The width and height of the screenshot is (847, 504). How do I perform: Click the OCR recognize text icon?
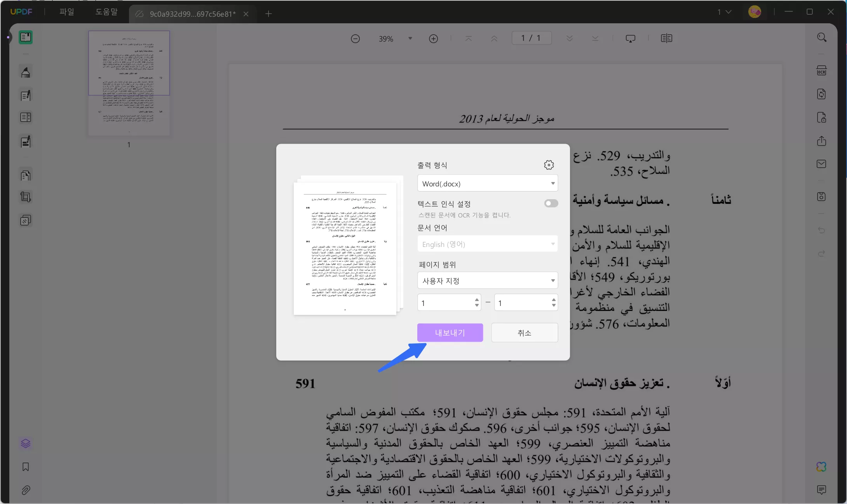pos(821,71)
